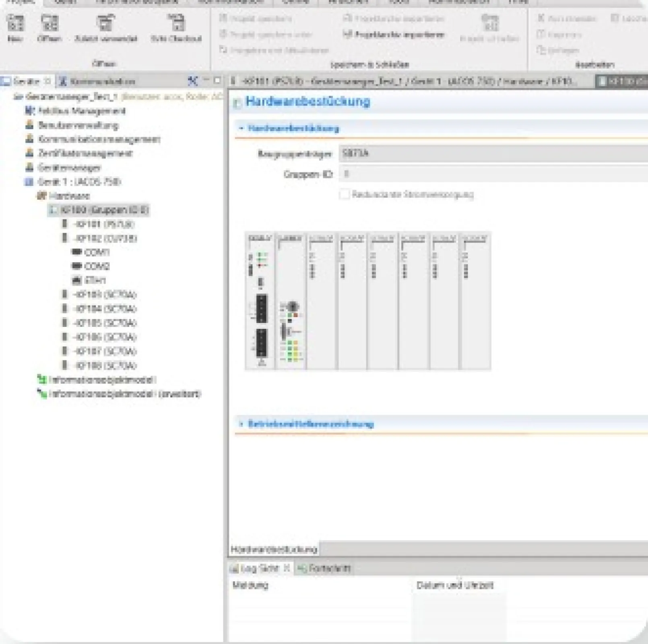Collapse the Hardwarebestückung section

[241, 129]
